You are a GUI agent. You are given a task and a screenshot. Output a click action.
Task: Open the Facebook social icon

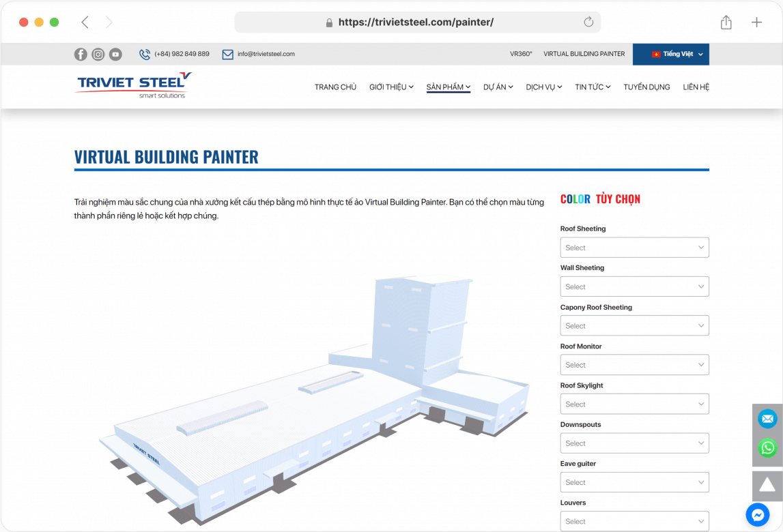tap(81, 55)
